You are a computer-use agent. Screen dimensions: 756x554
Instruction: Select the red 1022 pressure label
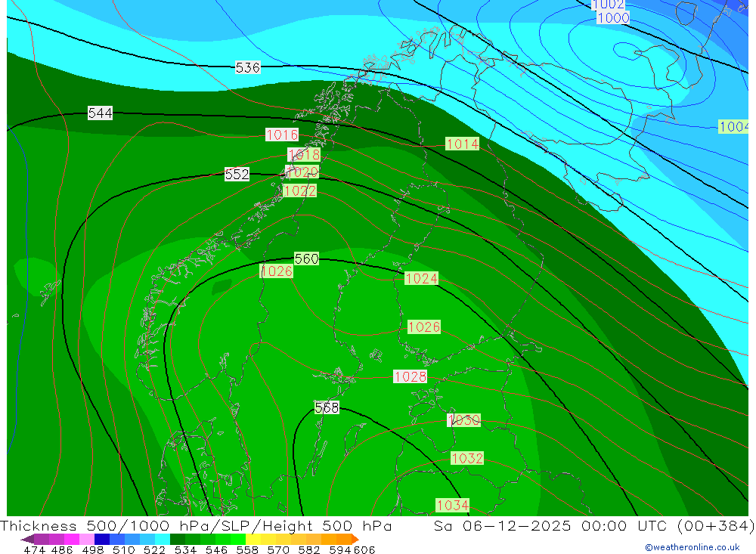point(299,191)
